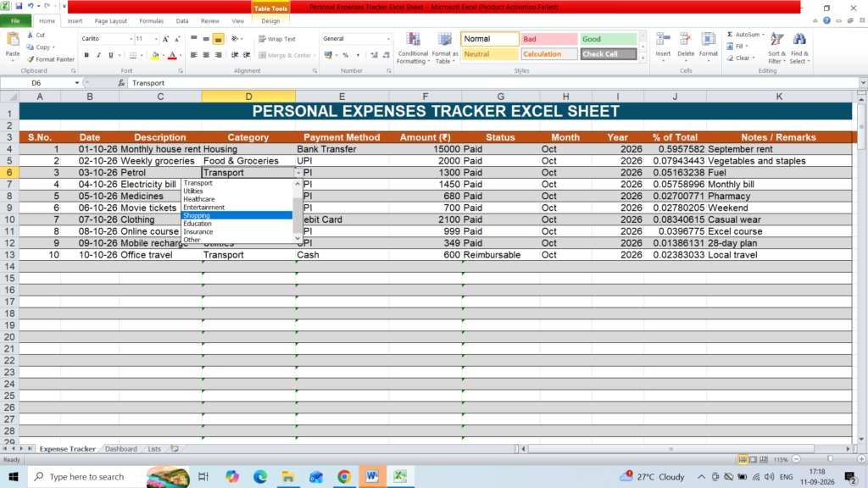Open the font size dropdown showing 11
Viewport: 868px width, 488px height.
(x=156, y=39)
